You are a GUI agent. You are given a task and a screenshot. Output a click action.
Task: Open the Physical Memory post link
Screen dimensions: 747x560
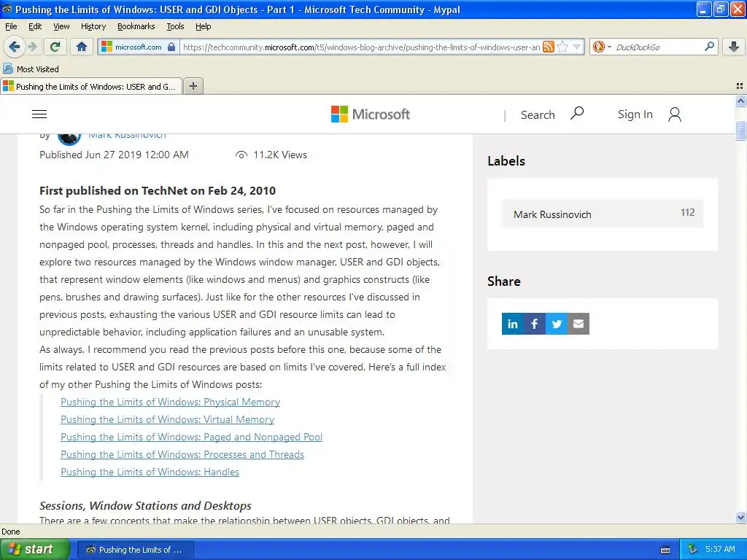click(170, 402)
